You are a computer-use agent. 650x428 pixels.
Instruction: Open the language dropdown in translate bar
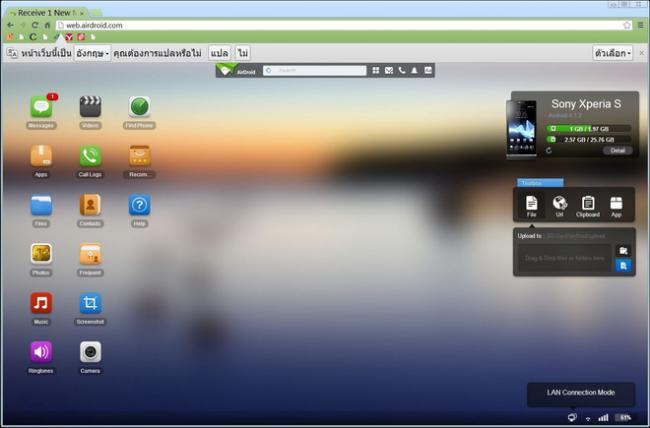92,54
